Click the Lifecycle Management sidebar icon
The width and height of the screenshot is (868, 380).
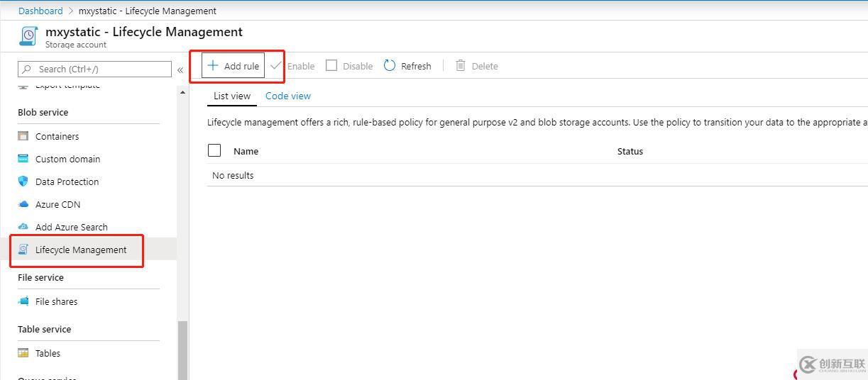tap(23, 250)
